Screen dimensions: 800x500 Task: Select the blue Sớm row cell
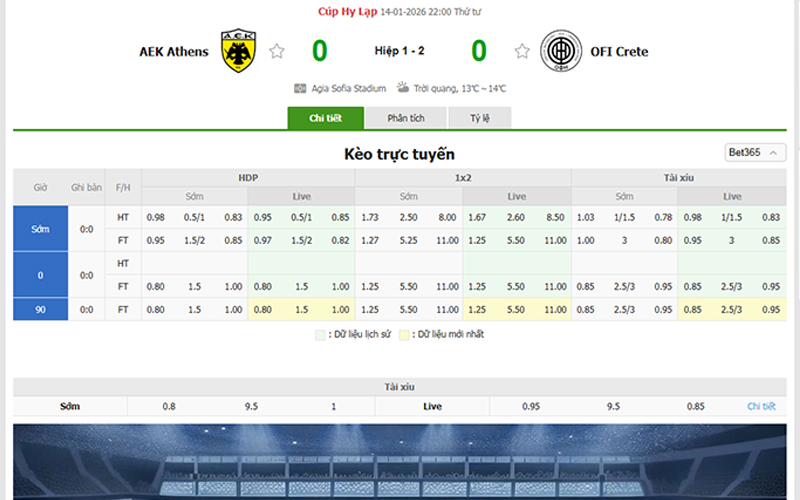40,229
